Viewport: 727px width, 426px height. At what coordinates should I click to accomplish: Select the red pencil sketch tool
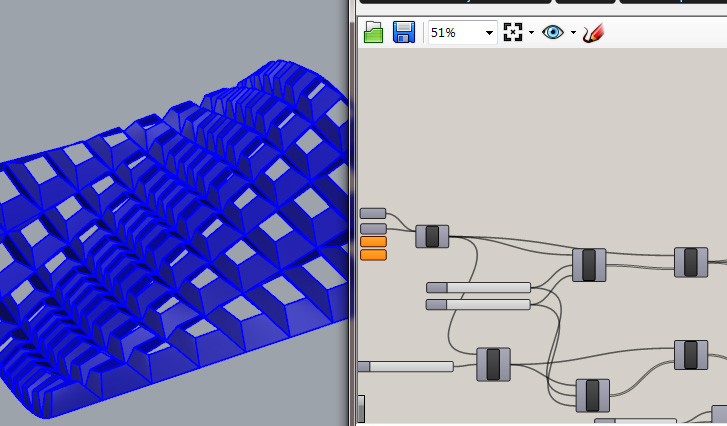(x=593, y=33)
